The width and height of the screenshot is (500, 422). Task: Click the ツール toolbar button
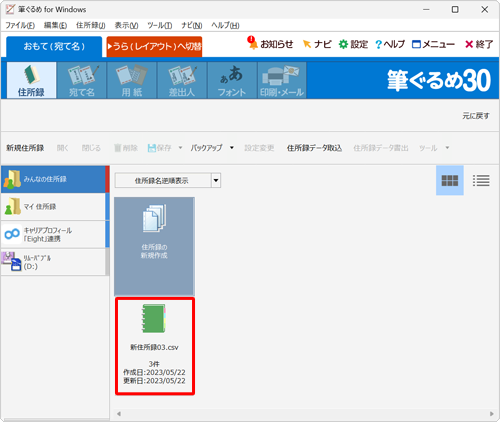click(x=428, y=148)
